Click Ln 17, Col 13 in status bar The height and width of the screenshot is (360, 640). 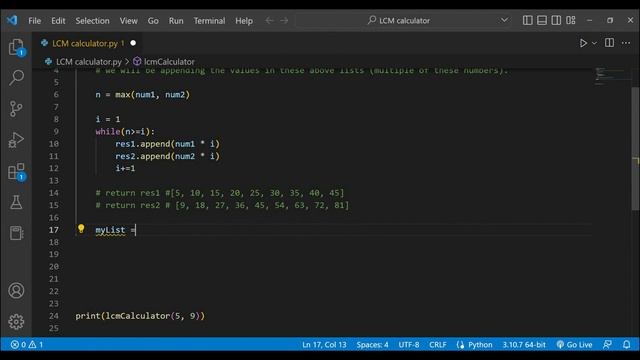324,344
